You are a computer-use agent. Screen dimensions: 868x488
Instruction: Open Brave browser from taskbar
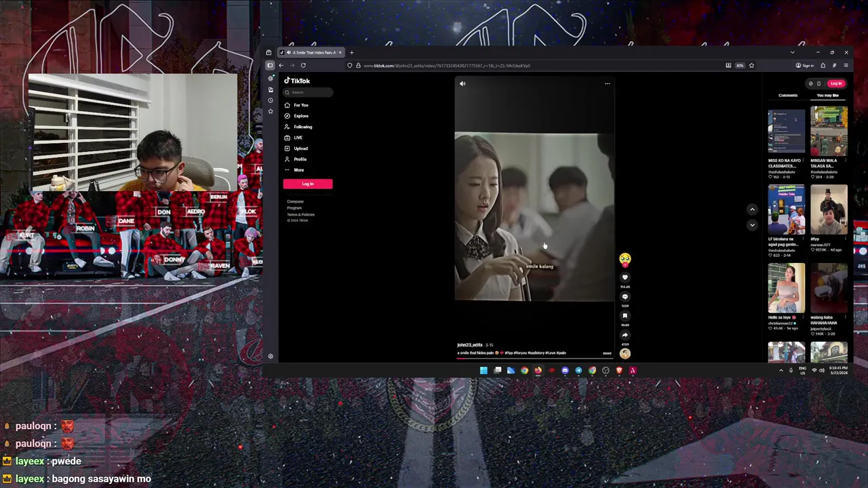619,371
